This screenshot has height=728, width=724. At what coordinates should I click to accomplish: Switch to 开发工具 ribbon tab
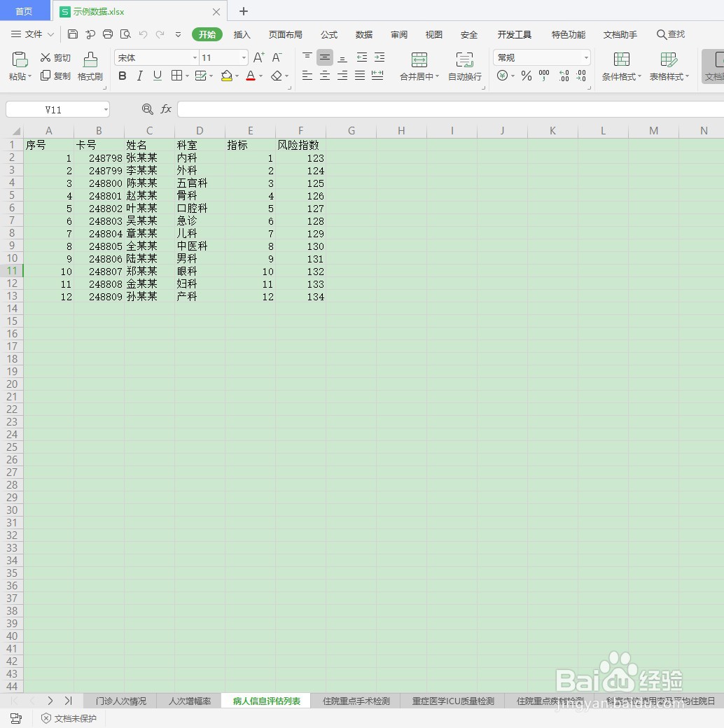pyautogui.click(x=514, y=34)
